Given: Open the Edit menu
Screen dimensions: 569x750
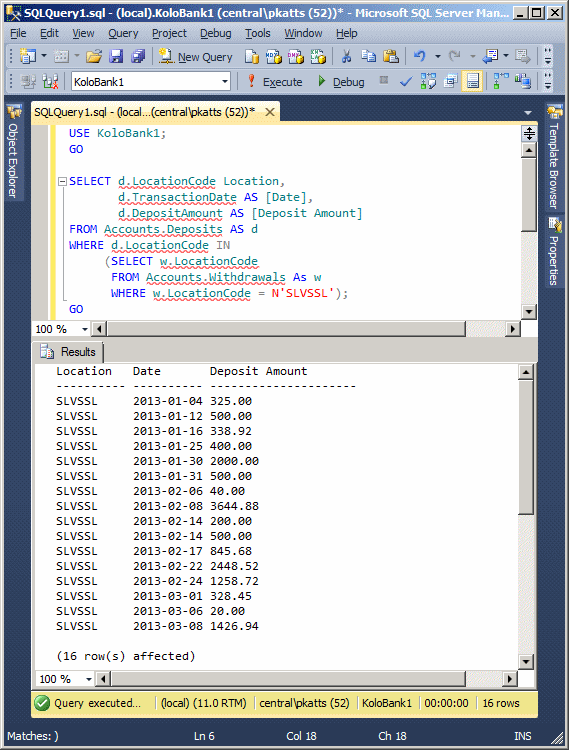Looking at the screenshot, I should pyautogui.click(x=49, y=33).
